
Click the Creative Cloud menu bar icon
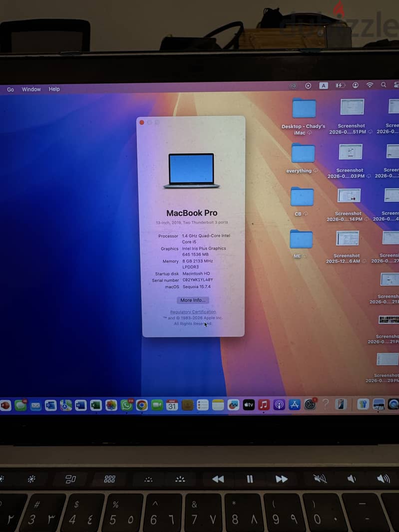[293, 86]
